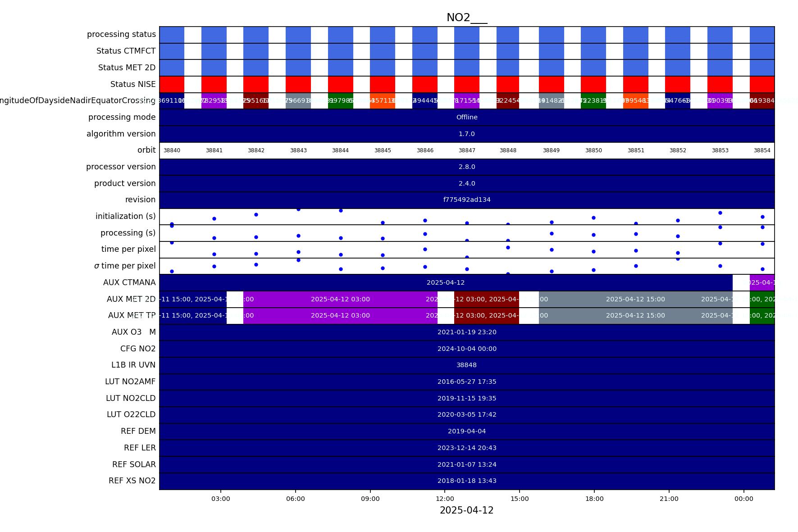Click the red Status NISE block above orbit 38840
798x532 pixels.
(172, 84)
